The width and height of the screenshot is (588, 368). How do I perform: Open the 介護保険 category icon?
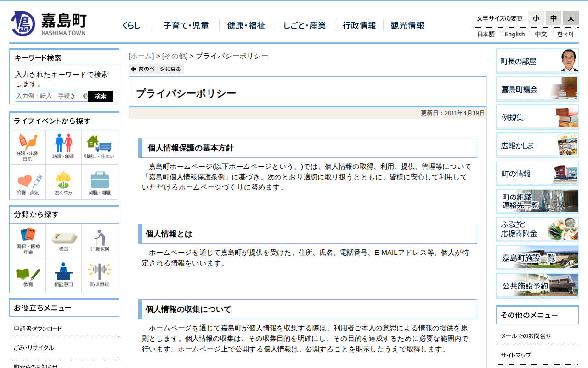(x=99, y=241)
